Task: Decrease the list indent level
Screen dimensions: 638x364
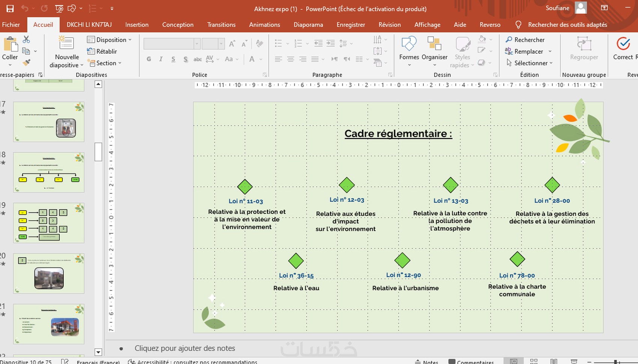Action: point(318,44)
